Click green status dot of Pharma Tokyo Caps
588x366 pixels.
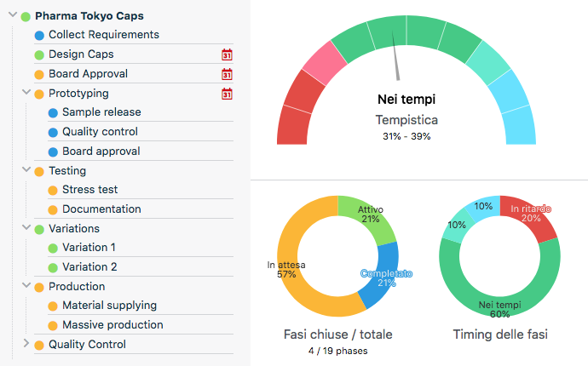tap(26, 16)
